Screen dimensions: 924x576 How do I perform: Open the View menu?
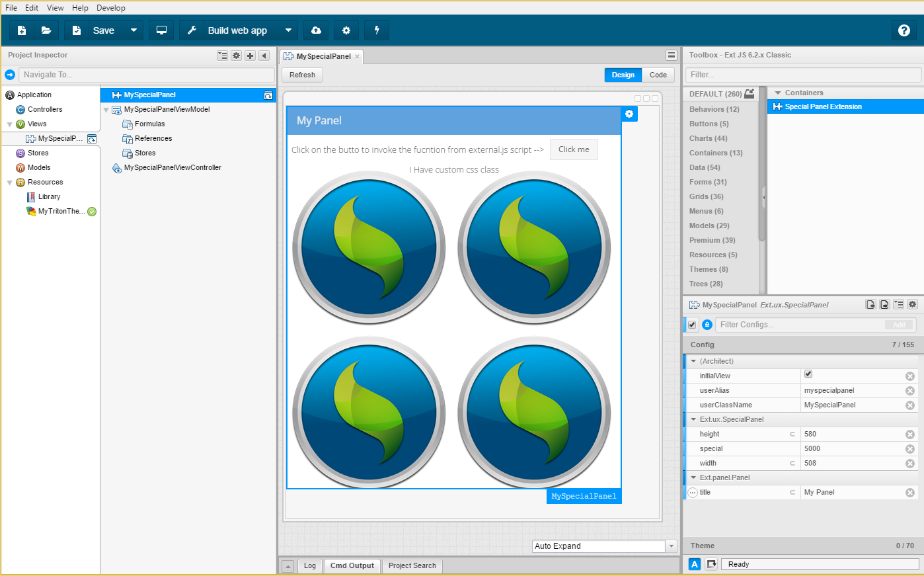point(56,8)
